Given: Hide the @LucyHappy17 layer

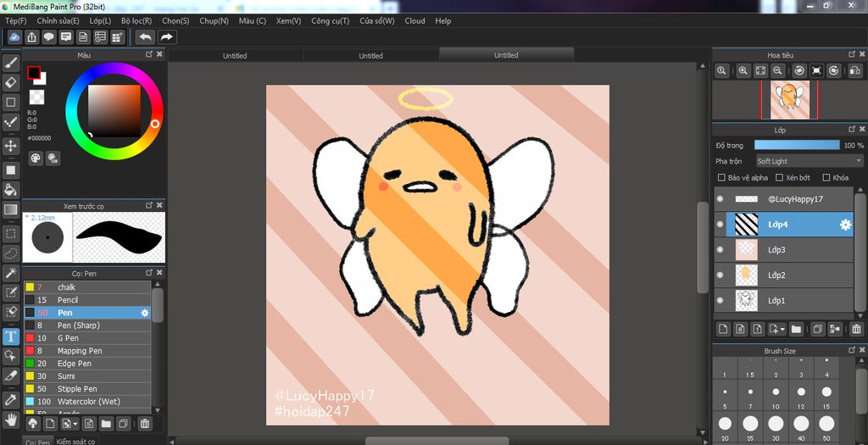Looking at the screenshot, I should click(x=720, y=199).
